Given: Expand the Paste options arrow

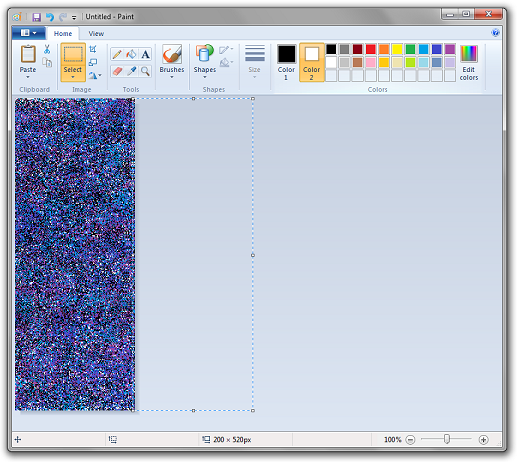Looking at the screenshot, I should click(x=28, y=77).
